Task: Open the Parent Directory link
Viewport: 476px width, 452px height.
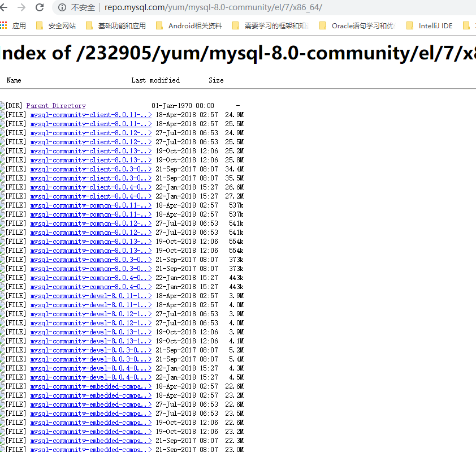Action: (56, 106)
